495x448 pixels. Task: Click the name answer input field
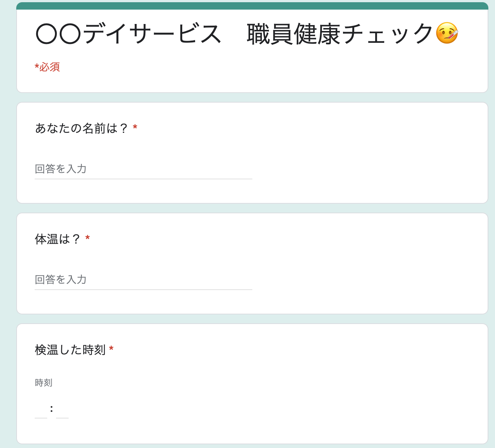[x=143, y=169]
